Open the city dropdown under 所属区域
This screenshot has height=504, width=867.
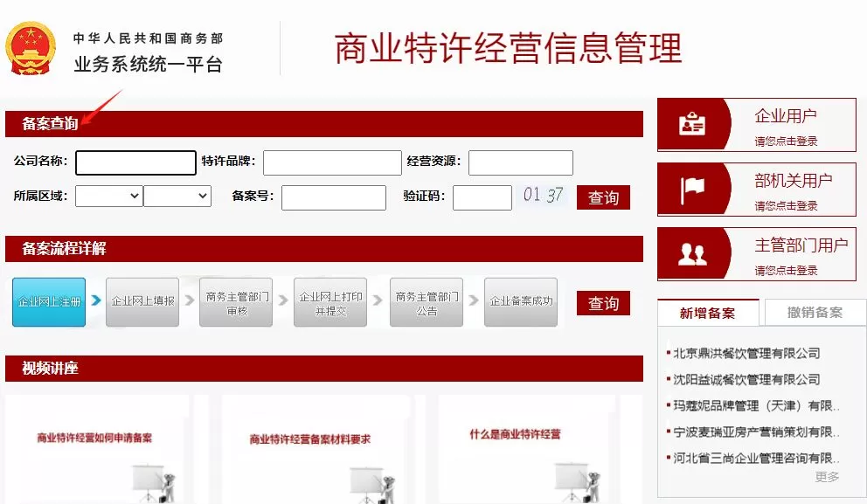pyautogui.click(x=177, y=197)
